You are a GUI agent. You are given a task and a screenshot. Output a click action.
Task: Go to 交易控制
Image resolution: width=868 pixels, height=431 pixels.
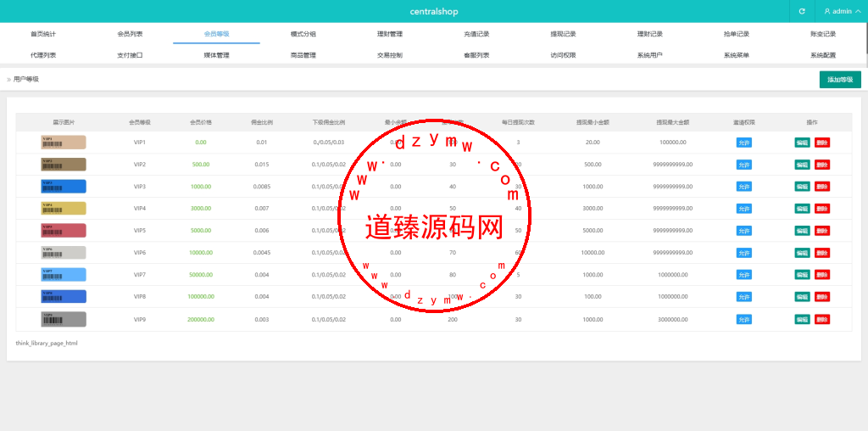(x=390, y=55)
